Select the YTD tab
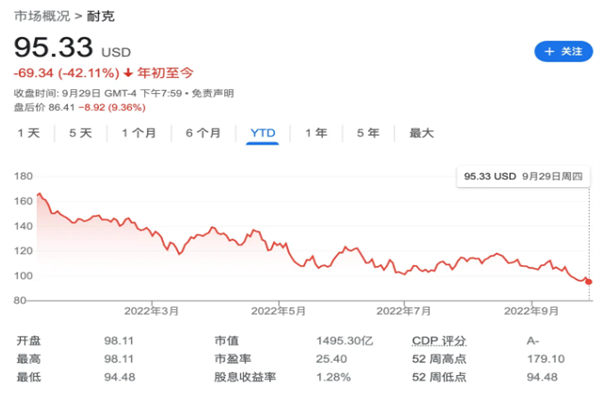This screenshot has width=600, height=400. click(x=263, y=133)
